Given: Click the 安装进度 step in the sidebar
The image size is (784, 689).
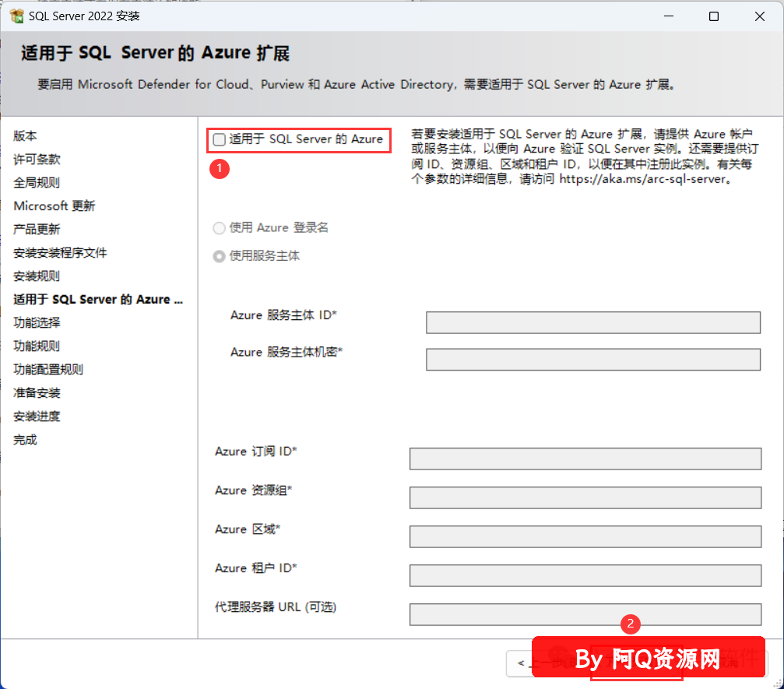Looking at the screenshot, I should [x=37, y=417].
